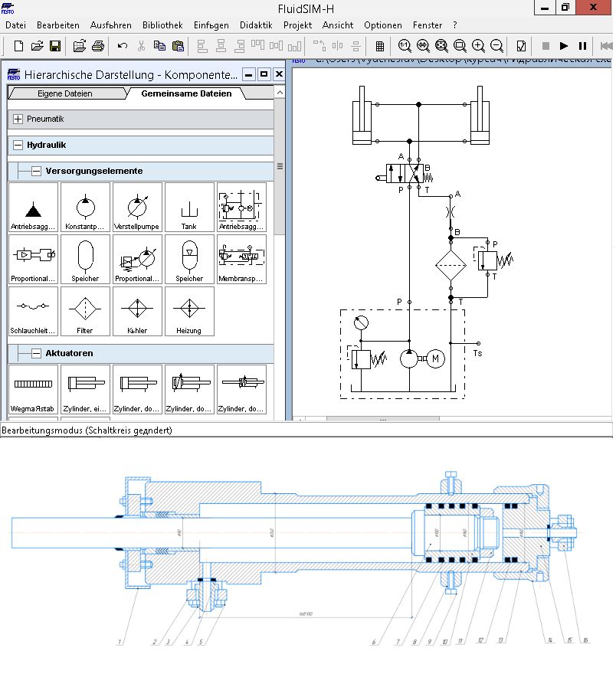The height and width of the screenshot is (674, 616).
Task: Zoom in with plus magnifier
Action: [478, 45]
